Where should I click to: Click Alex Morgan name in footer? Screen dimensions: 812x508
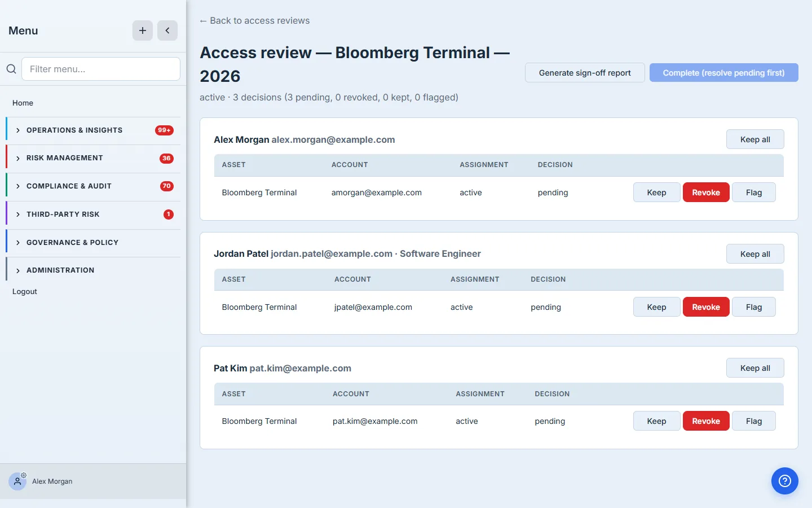pyautogui.click(x=52, y=481)
